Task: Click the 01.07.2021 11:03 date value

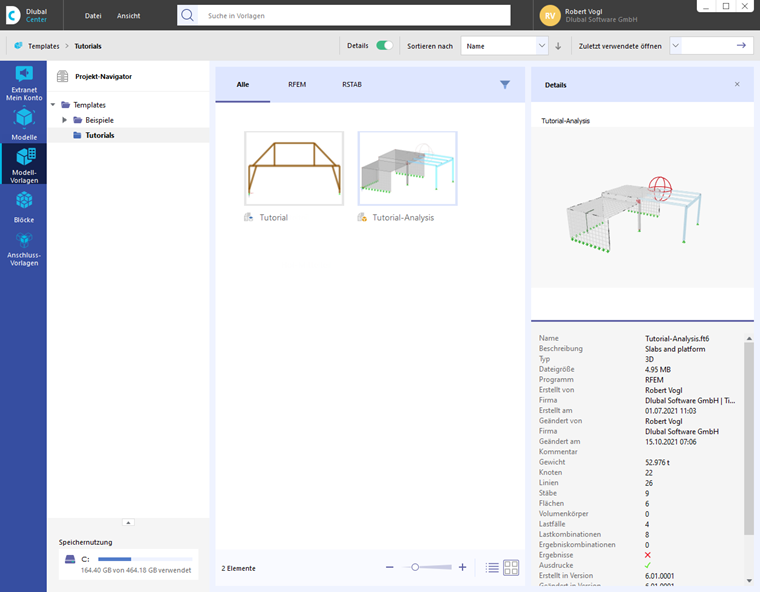Action: point(670,411)
